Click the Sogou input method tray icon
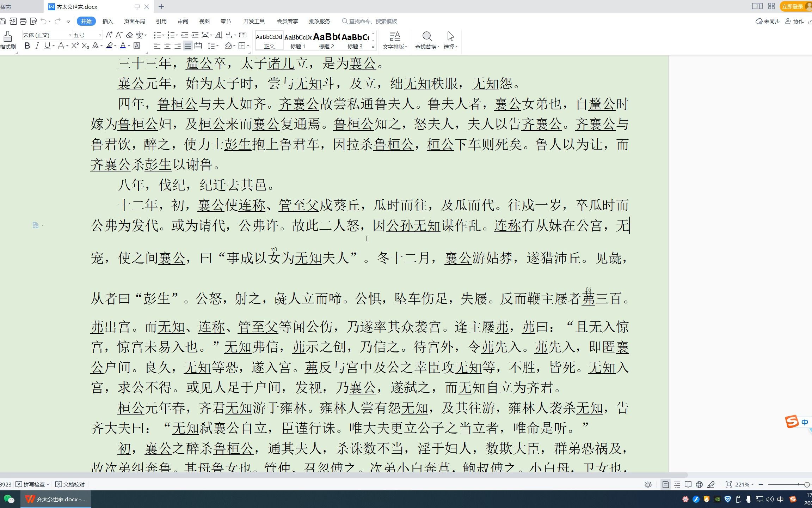Viewport: 812px width, 508px height. [x=793, y=499]
